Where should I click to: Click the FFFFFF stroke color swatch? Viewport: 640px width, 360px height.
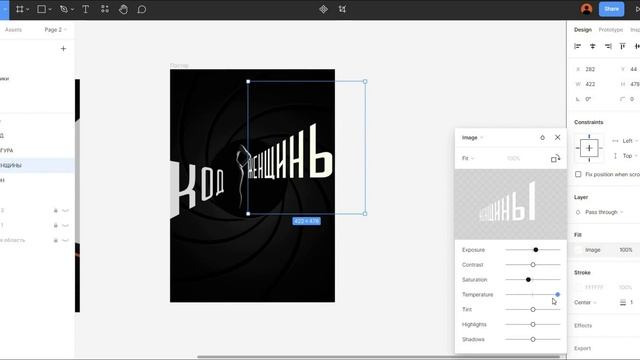point(578,287)
